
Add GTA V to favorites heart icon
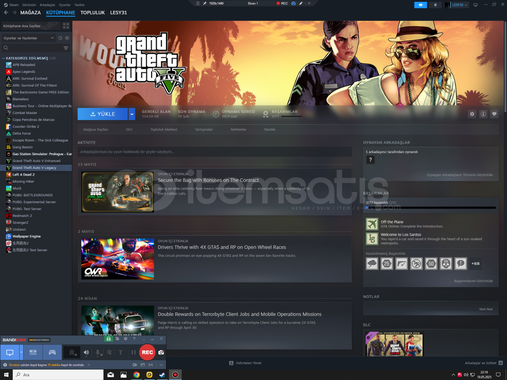494,114
